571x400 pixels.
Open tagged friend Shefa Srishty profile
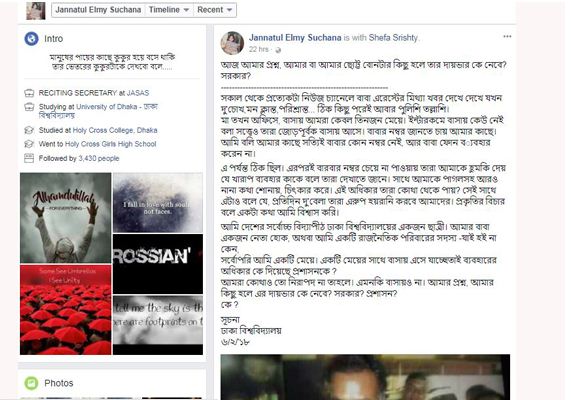[x=393, y=38]
